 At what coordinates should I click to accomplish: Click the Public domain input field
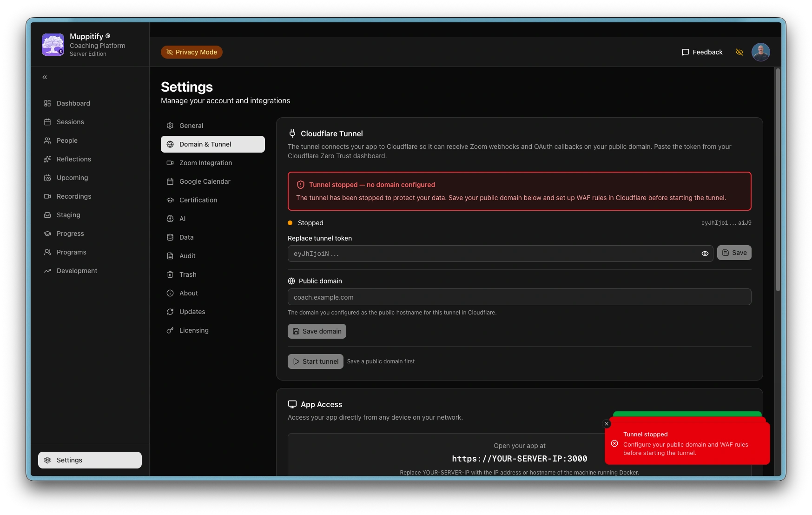pyautogui.click(x=519, y=297)
